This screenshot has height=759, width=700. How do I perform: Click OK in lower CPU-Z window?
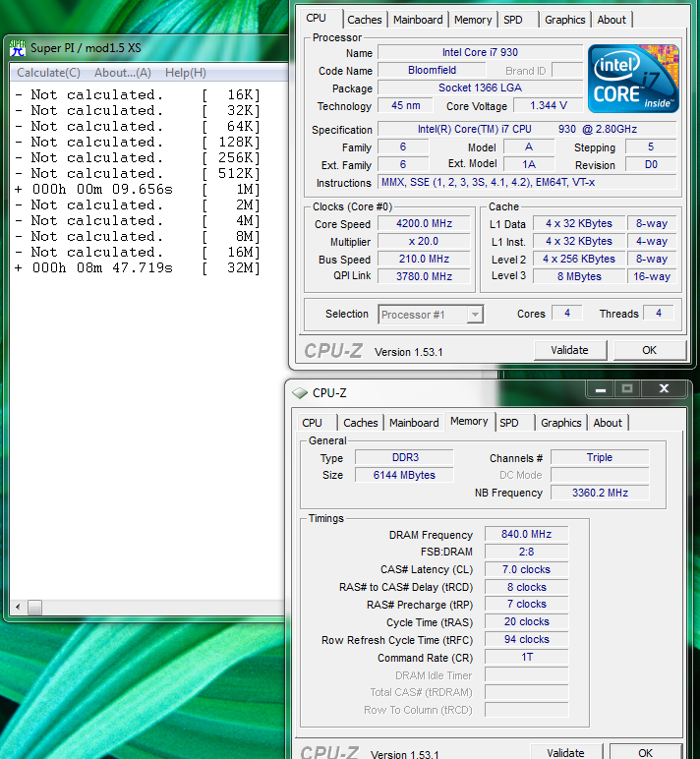[645, 752]
